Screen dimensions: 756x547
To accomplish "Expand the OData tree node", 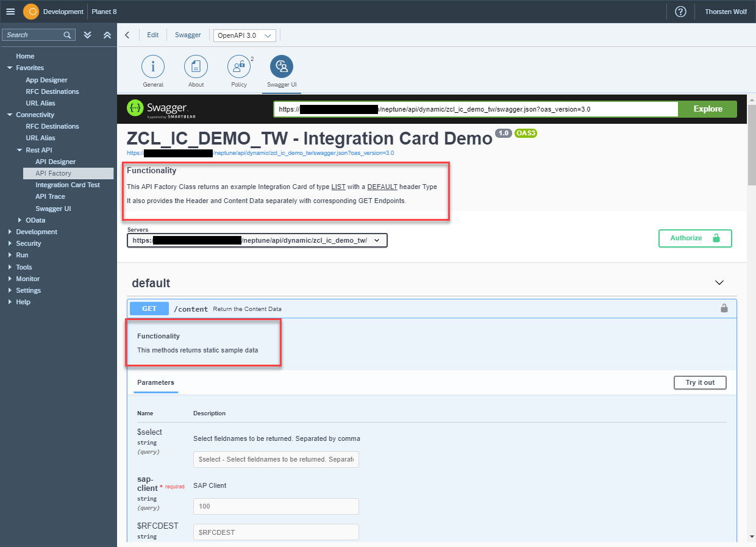I will click(x=20, y=220).
